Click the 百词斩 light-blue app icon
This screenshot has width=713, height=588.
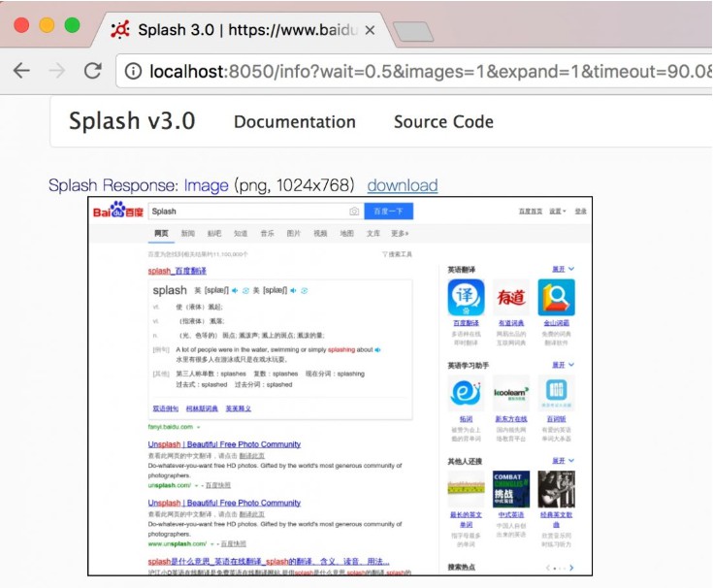pyautogui.click(x=556, y=393)
